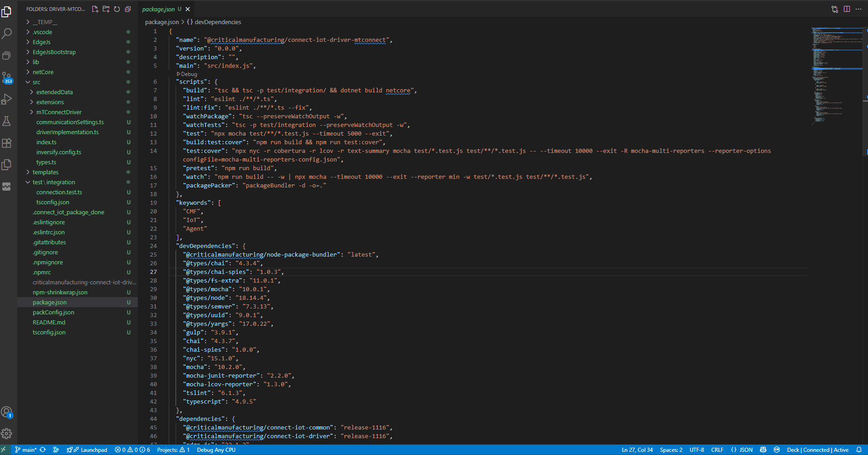Image resolution: width=868 pixels, height=455 pixels.
Task: Click the editor vertical scrollbar
Action: (x=865, y=91)
